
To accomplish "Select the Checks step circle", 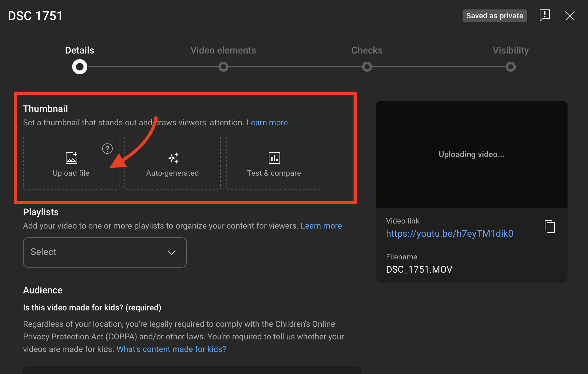I will [x=367, y=67].
